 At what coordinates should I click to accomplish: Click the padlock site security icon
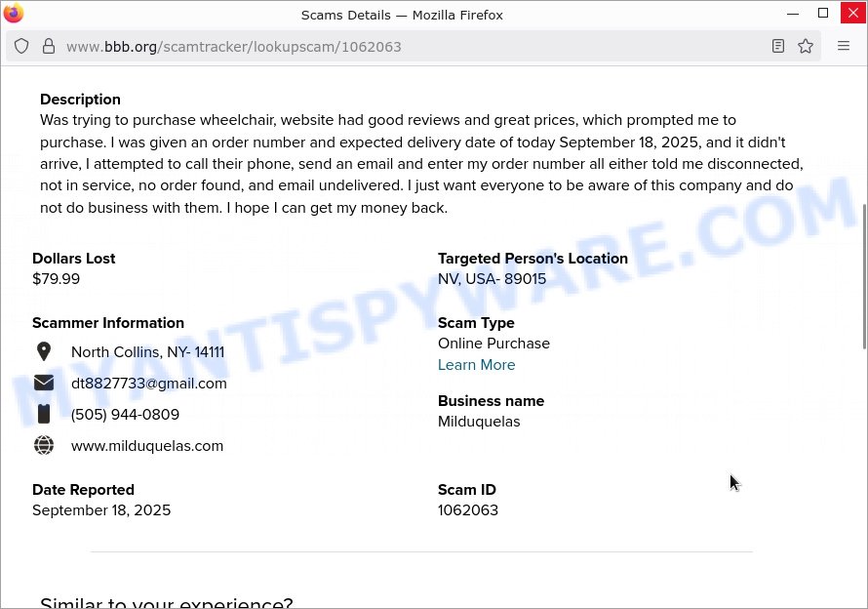click(48, 46)
